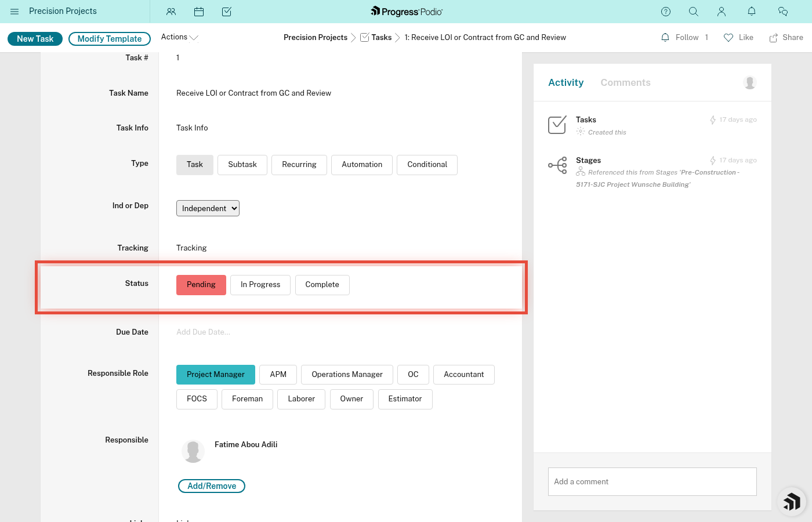Mark the task status as Complete
The height and width of the screenshot is (522, 812).
322,284
